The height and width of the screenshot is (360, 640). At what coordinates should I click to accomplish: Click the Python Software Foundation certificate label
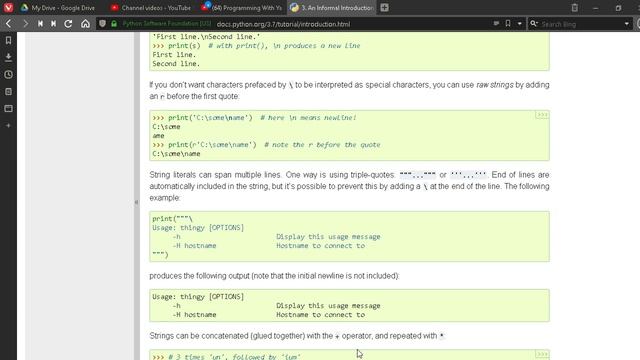pos(167,24)
